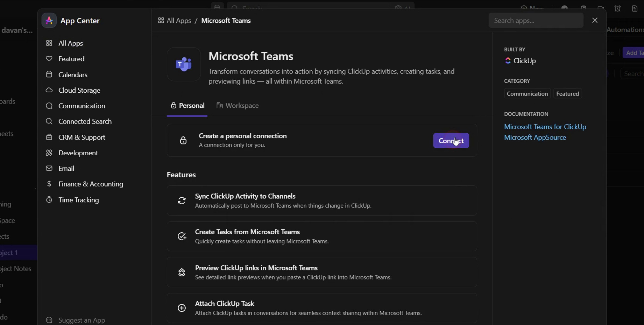This screenshot has height=325, width=644.
Task: Open the Featured category in the sidebar
Action: pos(71,59)
